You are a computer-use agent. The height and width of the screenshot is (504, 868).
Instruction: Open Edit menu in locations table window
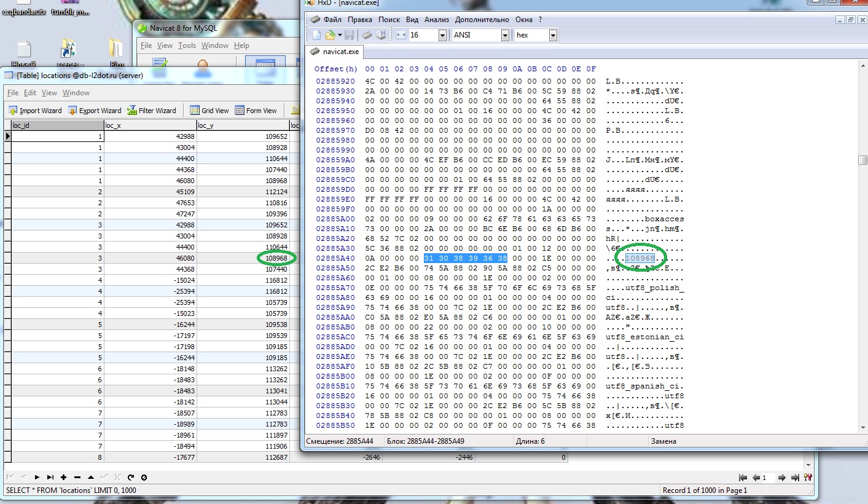point(30,93)
